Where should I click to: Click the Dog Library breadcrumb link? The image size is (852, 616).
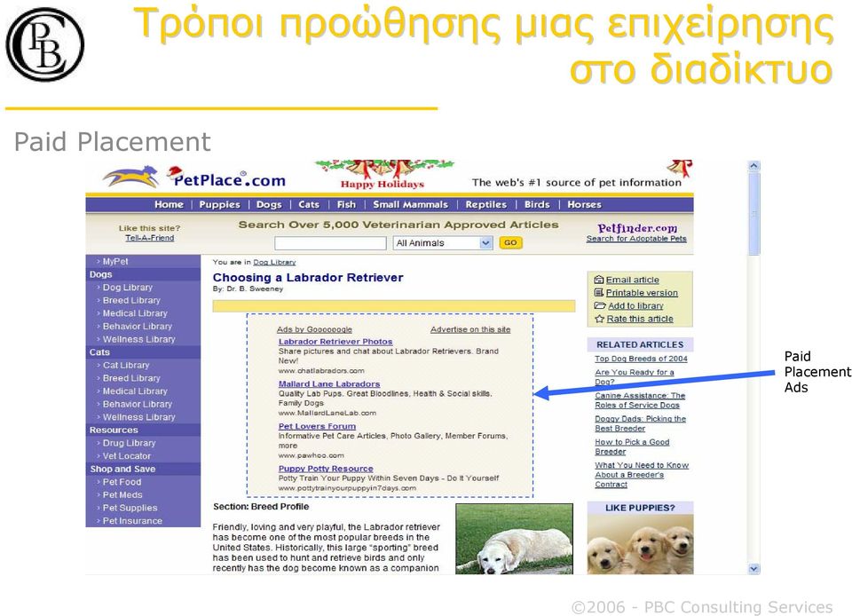[274, 262]
